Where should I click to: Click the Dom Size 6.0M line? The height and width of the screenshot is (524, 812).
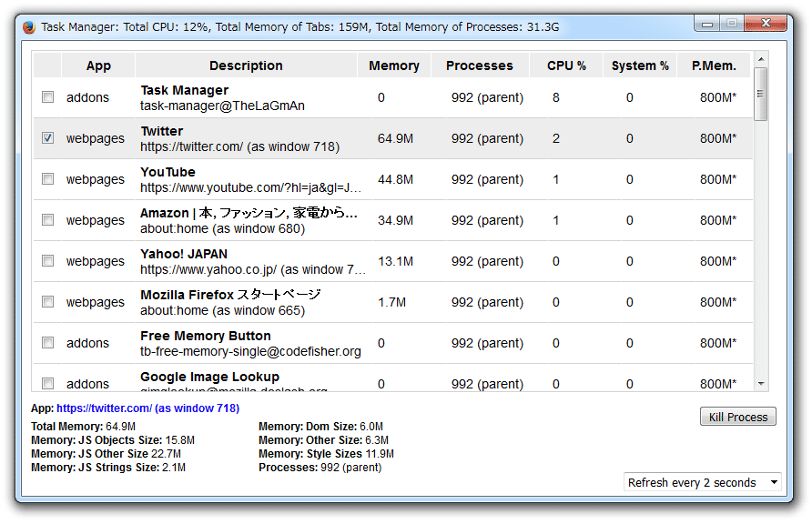320,427
